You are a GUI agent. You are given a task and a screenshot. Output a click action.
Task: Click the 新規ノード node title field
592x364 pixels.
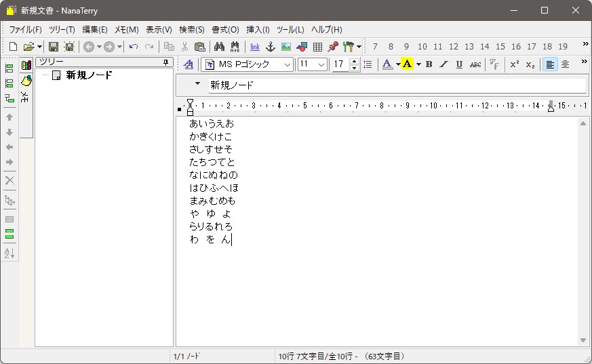point(393,85)
